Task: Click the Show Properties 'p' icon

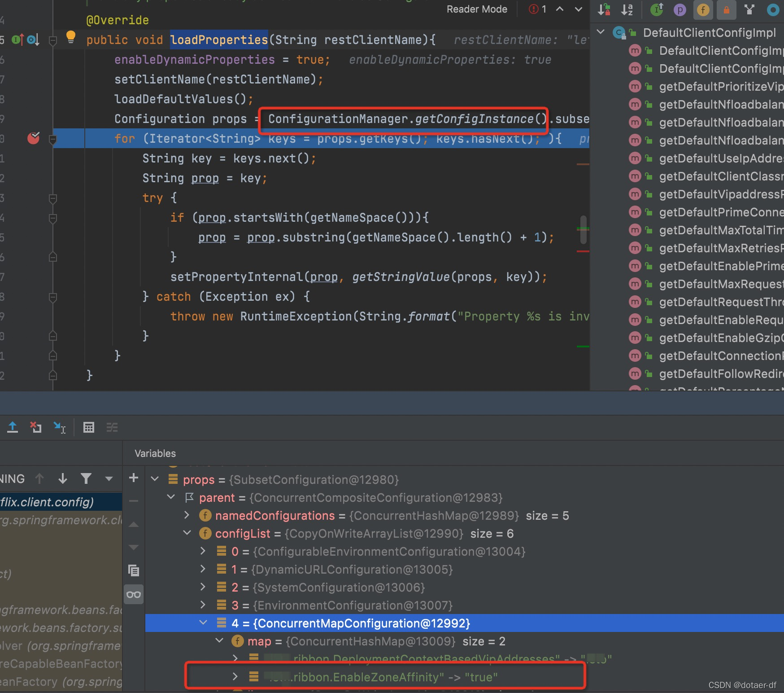Action: point(679,10)
